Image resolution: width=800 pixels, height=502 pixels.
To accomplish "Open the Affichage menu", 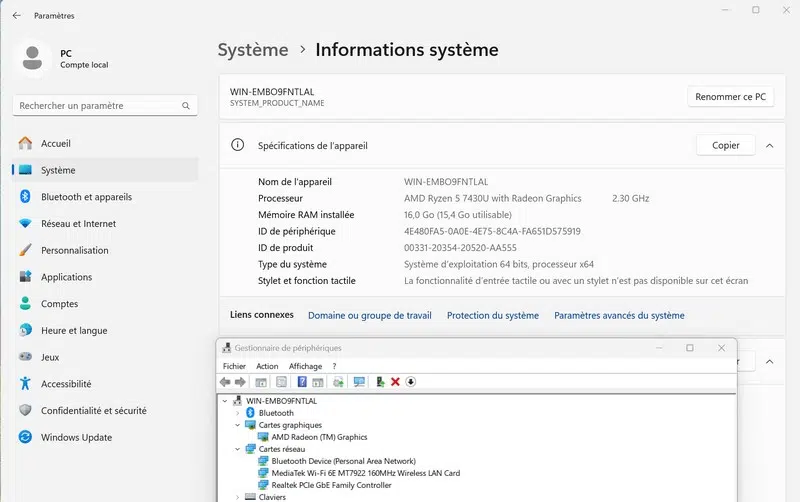I will [x=305, y=366].
